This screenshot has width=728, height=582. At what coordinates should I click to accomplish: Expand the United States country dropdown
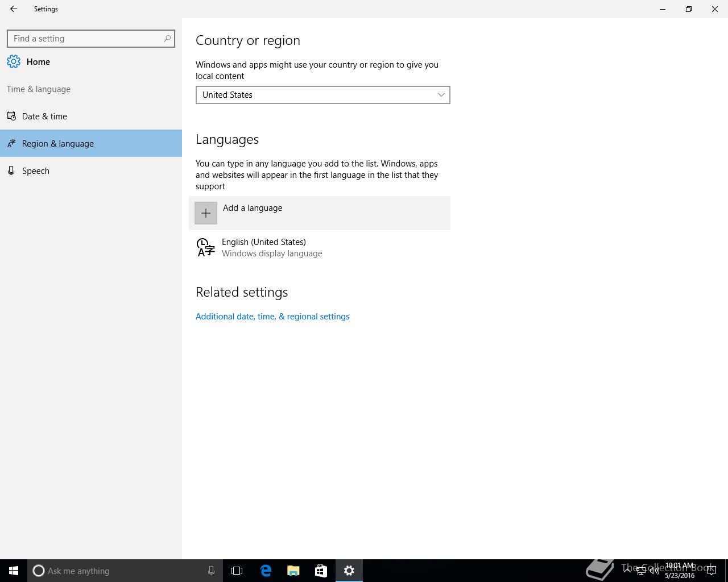coord(323,95)
